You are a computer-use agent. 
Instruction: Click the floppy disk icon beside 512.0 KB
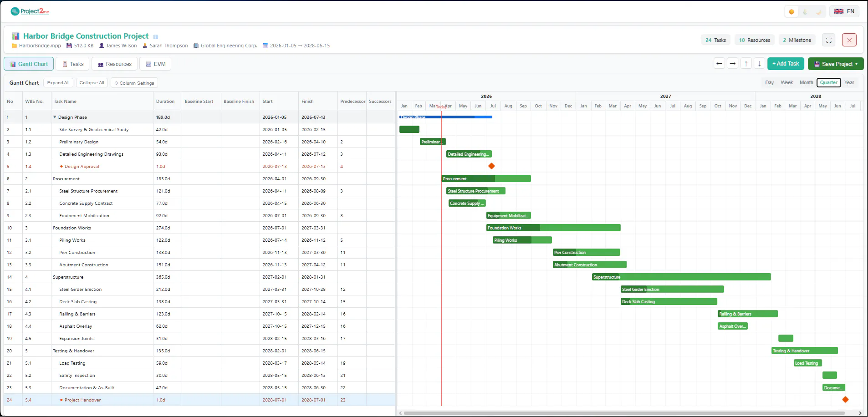click(69, 46)
